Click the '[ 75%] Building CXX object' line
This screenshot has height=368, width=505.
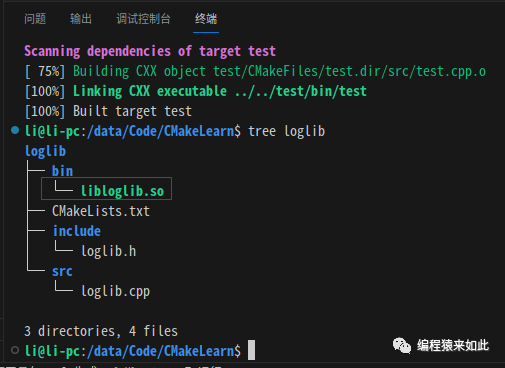click(x=255, y=71)
